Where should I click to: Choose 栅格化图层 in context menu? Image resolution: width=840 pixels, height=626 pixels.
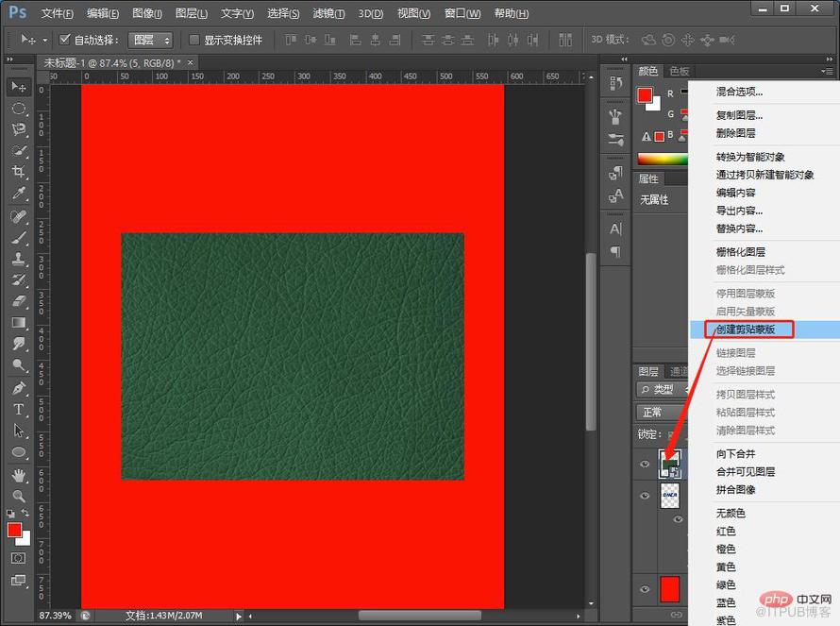[x=740, y=252]
